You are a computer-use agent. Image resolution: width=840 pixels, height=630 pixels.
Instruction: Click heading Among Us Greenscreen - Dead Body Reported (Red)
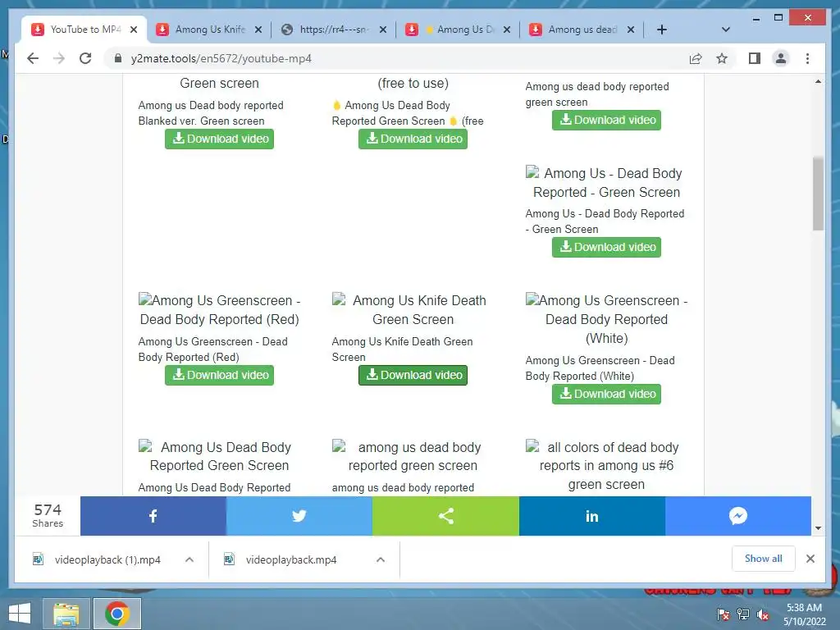(220, 309)
